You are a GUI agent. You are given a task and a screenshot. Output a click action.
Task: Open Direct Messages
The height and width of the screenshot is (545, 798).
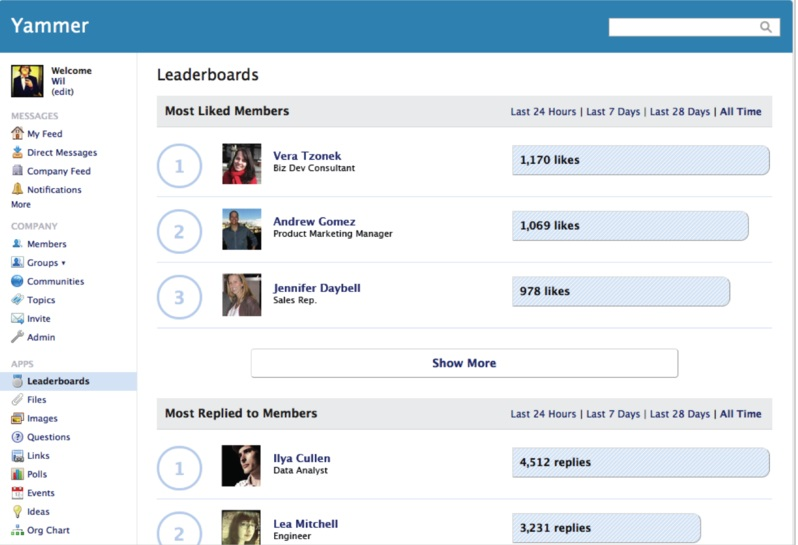(62, 153)
